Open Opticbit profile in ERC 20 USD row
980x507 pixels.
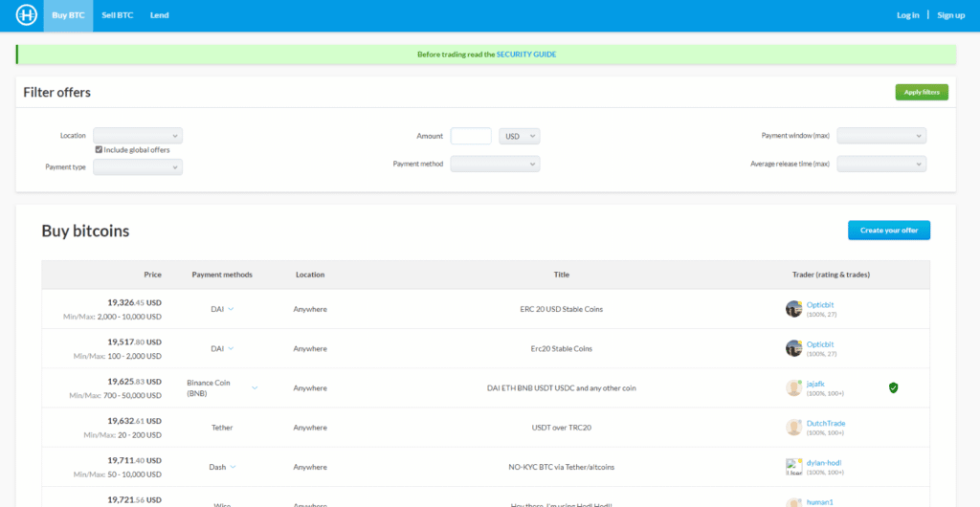pos(820,305)
